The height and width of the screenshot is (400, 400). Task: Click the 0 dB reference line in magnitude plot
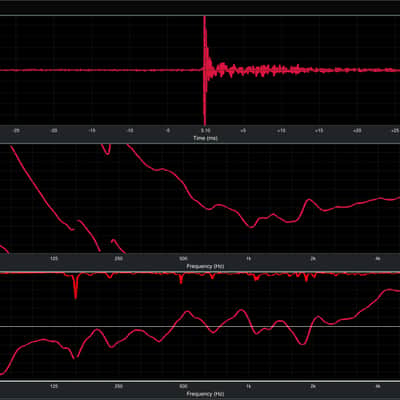tap(200, 326)
